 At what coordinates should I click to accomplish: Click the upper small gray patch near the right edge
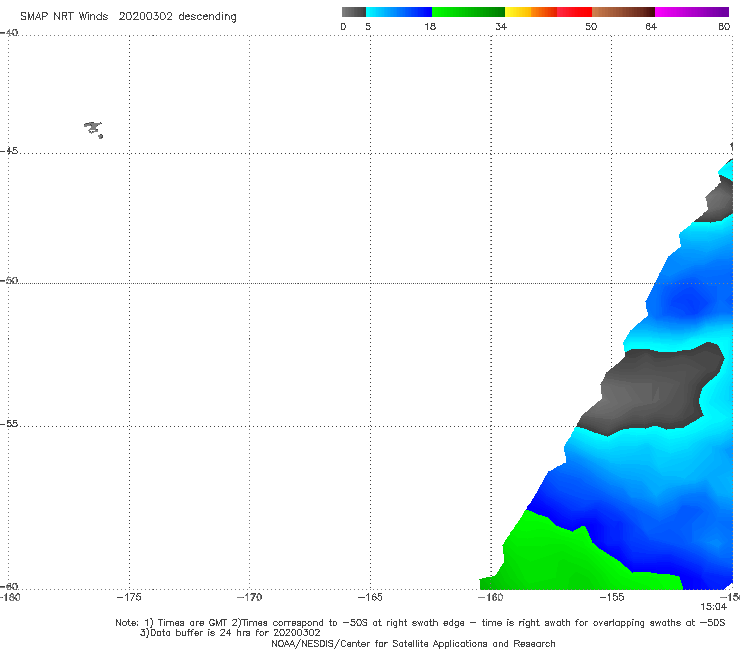[718, 201]
